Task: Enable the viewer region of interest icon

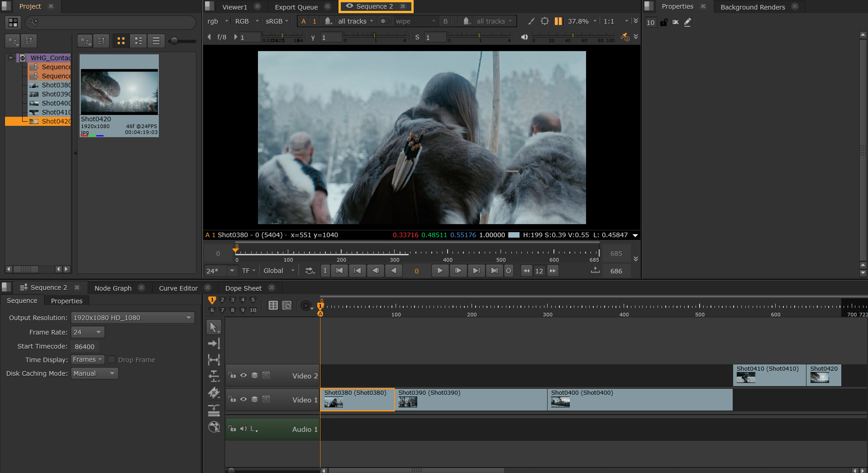Action: click(545, 21)
